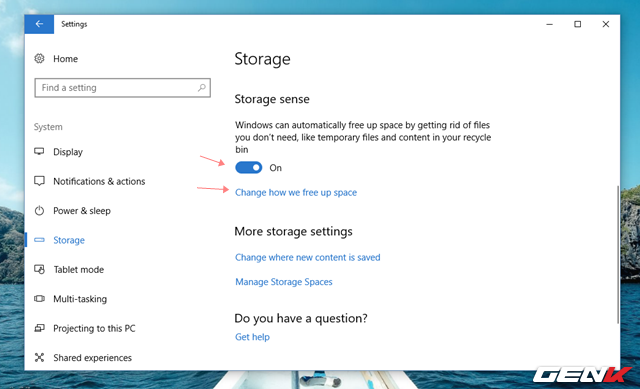The width and height of the screenshot is (640, 389).
Task: Click the More storage settings heading
Action: pos(293,231)
